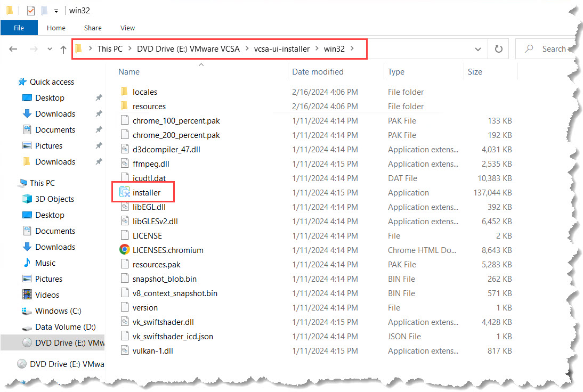Open Windows (C:) drive

click(x=58, y=311)
